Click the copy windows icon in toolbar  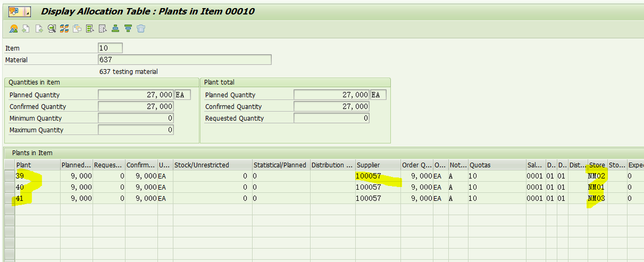[x=77, y=28]
